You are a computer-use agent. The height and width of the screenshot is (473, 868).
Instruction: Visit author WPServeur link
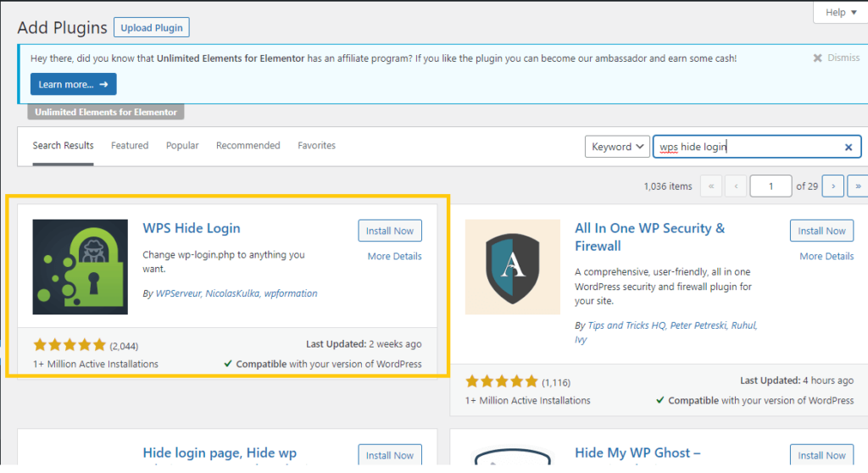pyautogui.click(x=178, y=293)
